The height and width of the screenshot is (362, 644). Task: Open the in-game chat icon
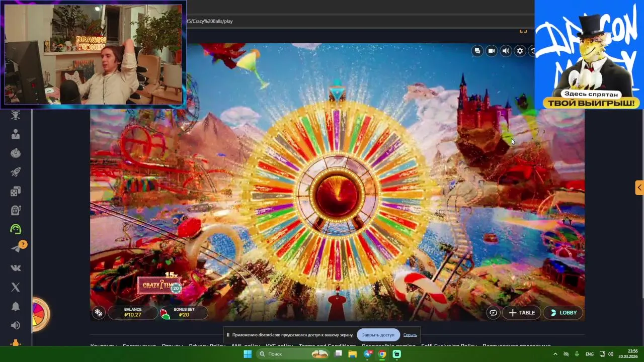(477, 51)
